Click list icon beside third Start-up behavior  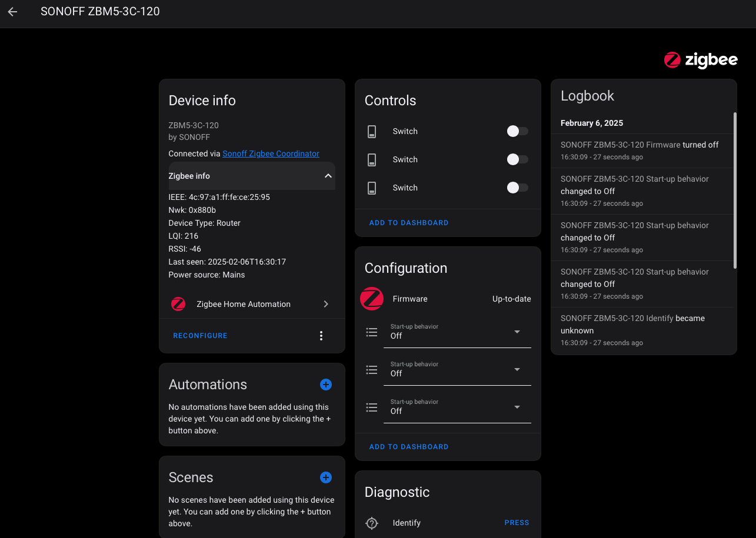tap(372, 407)
